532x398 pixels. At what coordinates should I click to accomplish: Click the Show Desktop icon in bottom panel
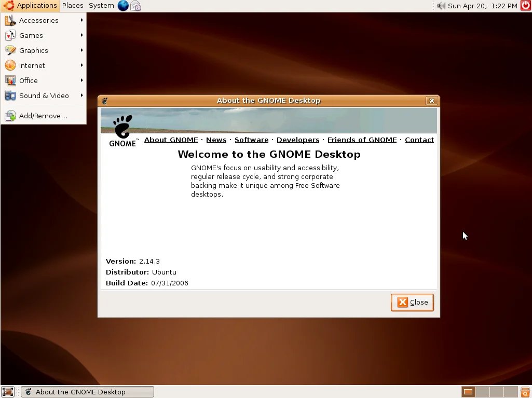(x=8, y=392)
